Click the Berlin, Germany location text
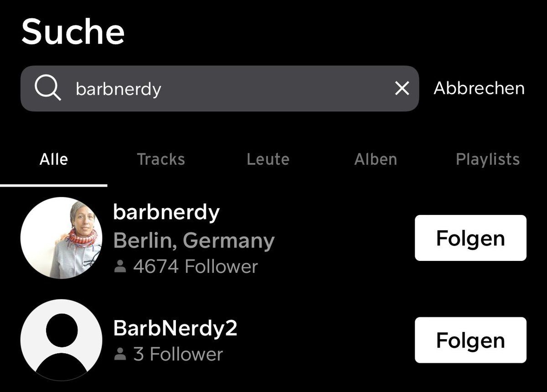This screenshot has width=547, height=392. [x=194, y=240]
